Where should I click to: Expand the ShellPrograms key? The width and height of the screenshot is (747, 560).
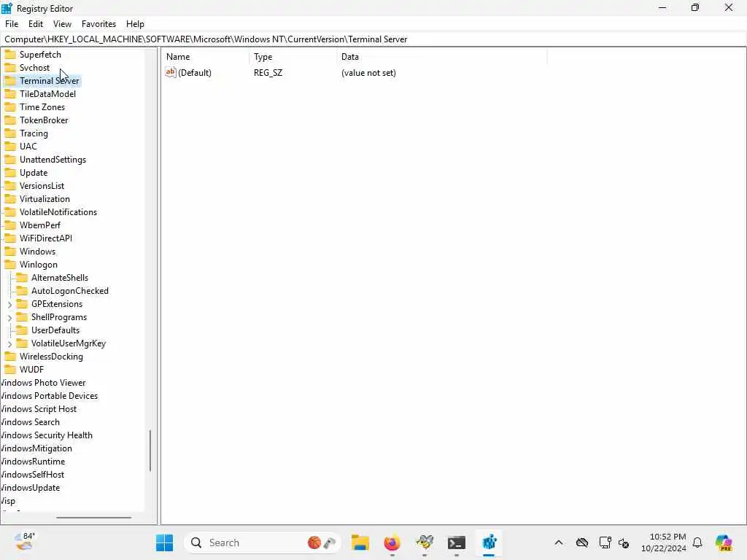point(10,318)
